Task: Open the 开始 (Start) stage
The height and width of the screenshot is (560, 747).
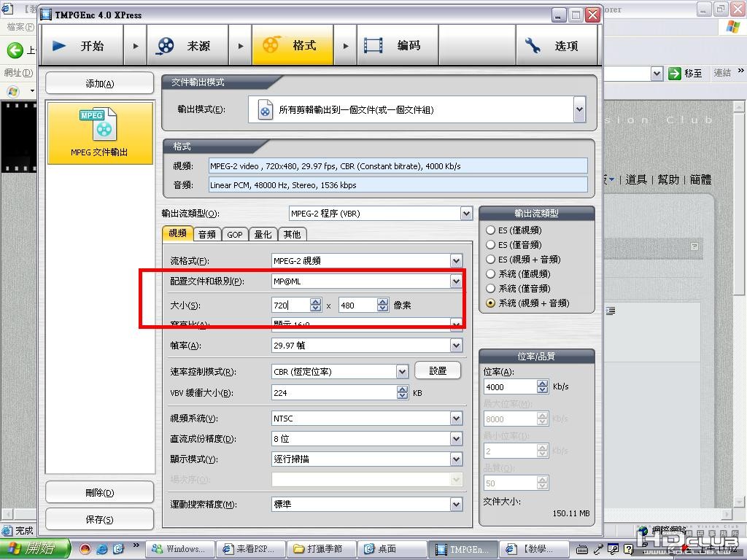Action: (x=82, y=46)
